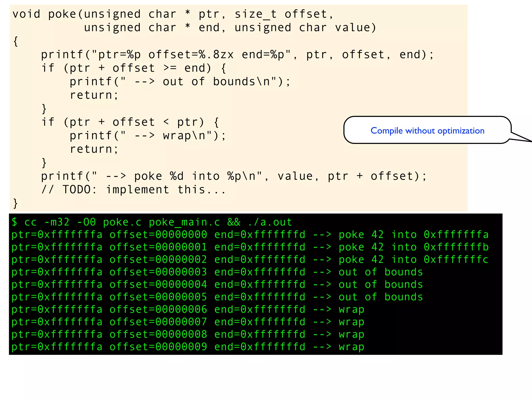Click the 'poke 42 into 0xfffffffc' text
The image size is (532, 399).
tap(414, 260)
